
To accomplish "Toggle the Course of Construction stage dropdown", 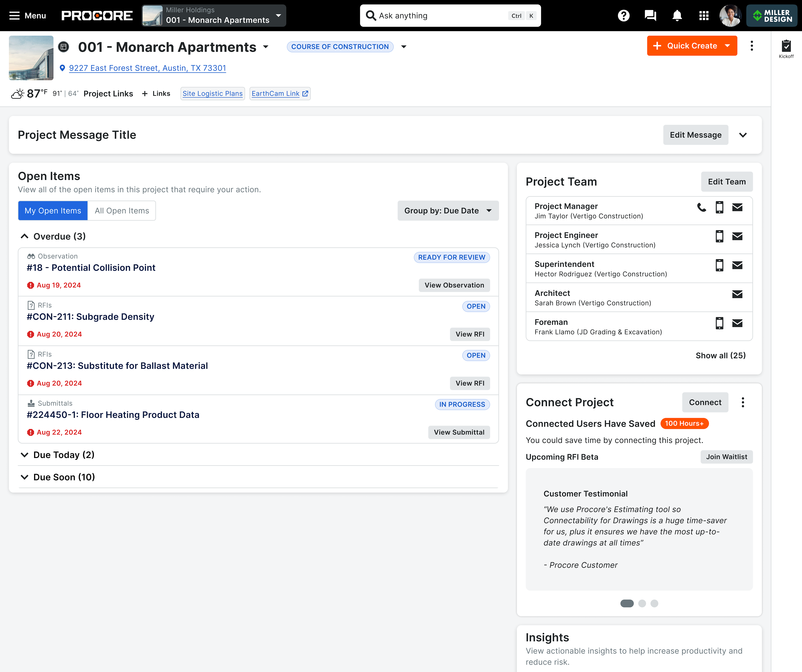I will (x=404, y=47).
